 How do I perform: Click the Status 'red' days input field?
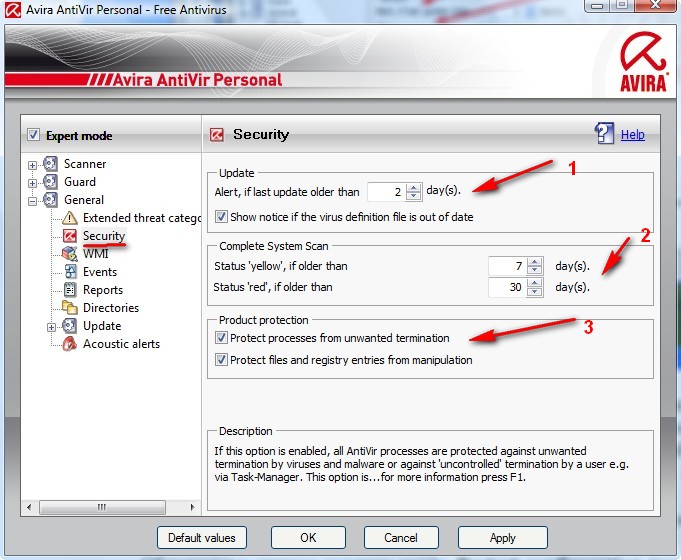coord(507,287)
